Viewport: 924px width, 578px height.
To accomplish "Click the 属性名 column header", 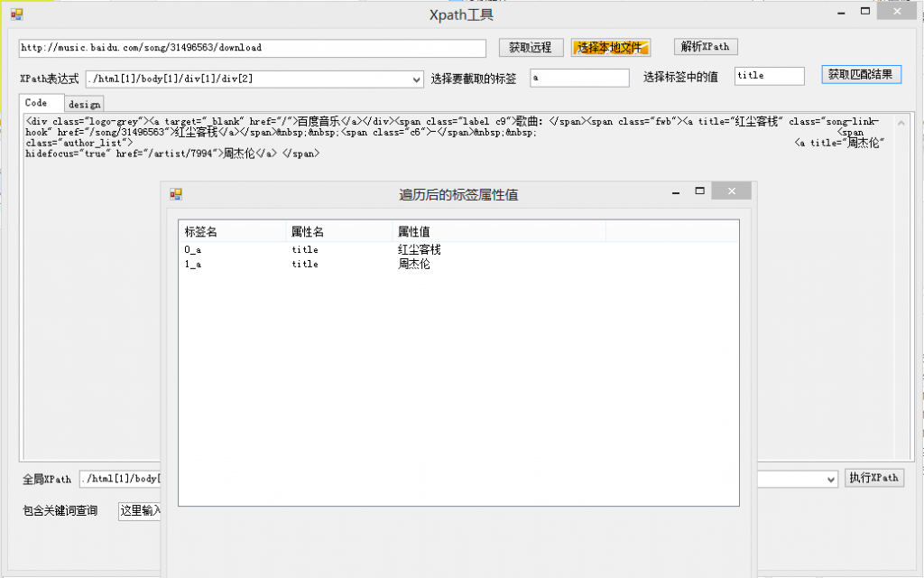I will 339,232.
